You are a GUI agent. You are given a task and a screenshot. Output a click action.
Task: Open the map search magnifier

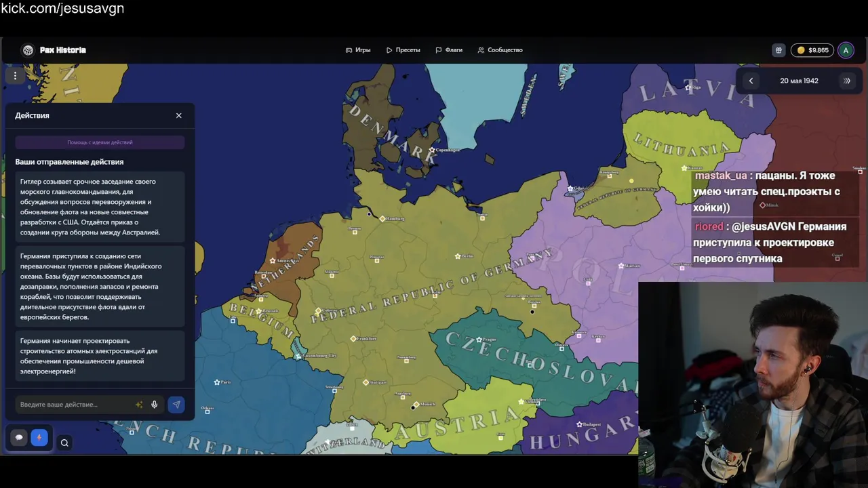click(x=64, y=443)
